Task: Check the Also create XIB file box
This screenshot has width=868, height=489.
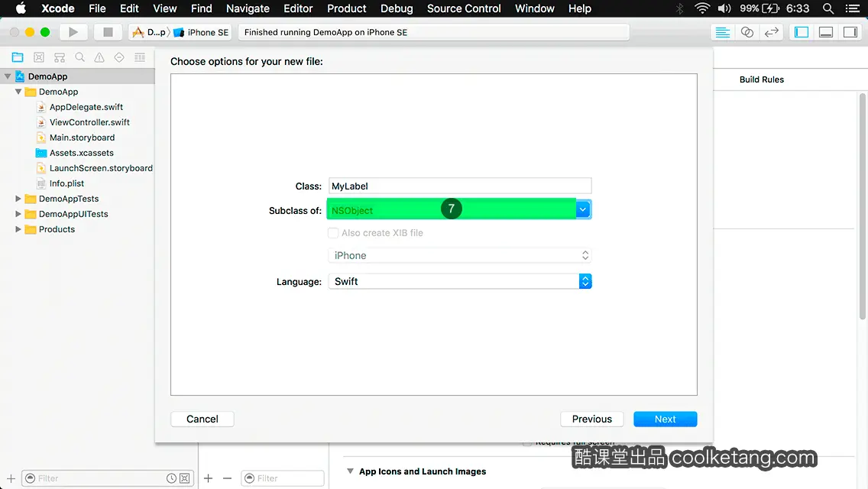Action: pyautogui.click(x=332, y=232)
